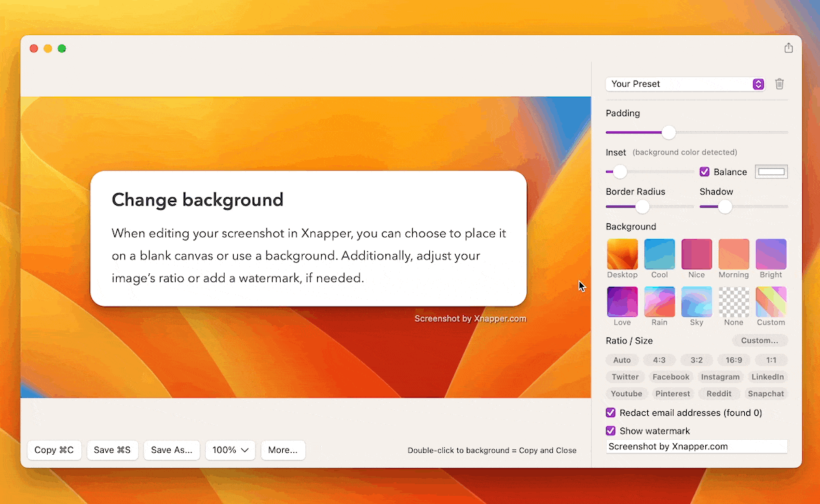This screenshot has height=504, width=820.
Task: Select the 1:1 ratio
Action: tap(771, 360)
